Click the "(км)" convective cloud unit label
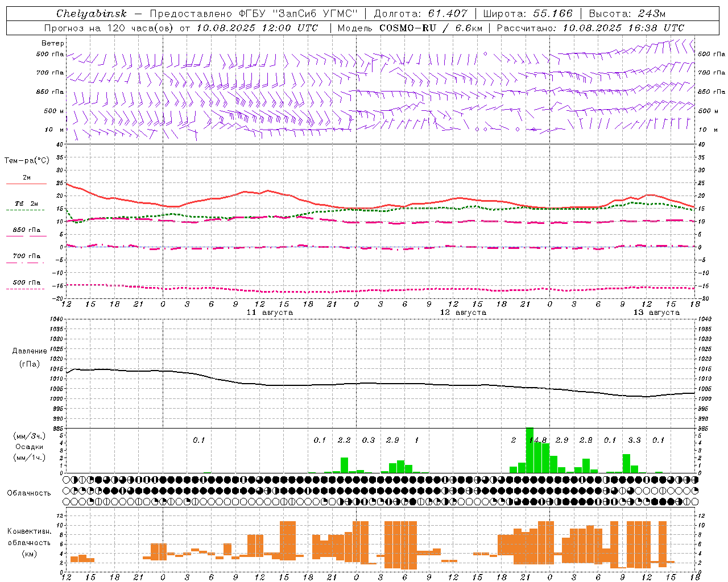 29,554
